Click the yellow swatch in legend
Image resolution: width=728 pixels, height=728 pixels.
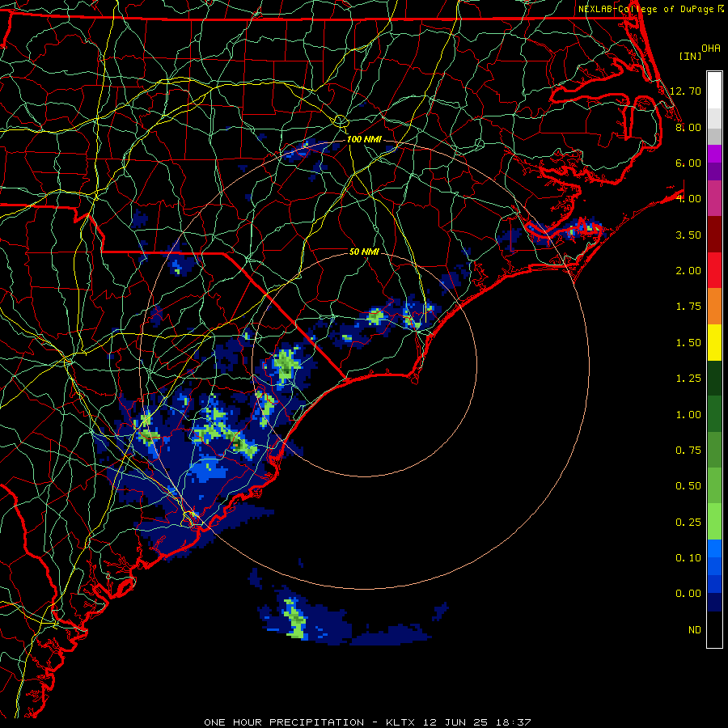pos(714,342)
